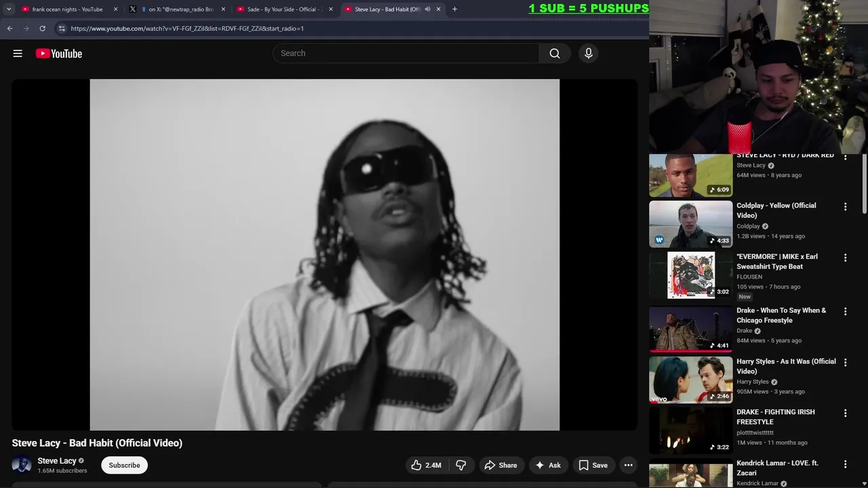Go back with the browser back arrow
Viewport: 868px width, 488px height.
[x=9, y=28]
